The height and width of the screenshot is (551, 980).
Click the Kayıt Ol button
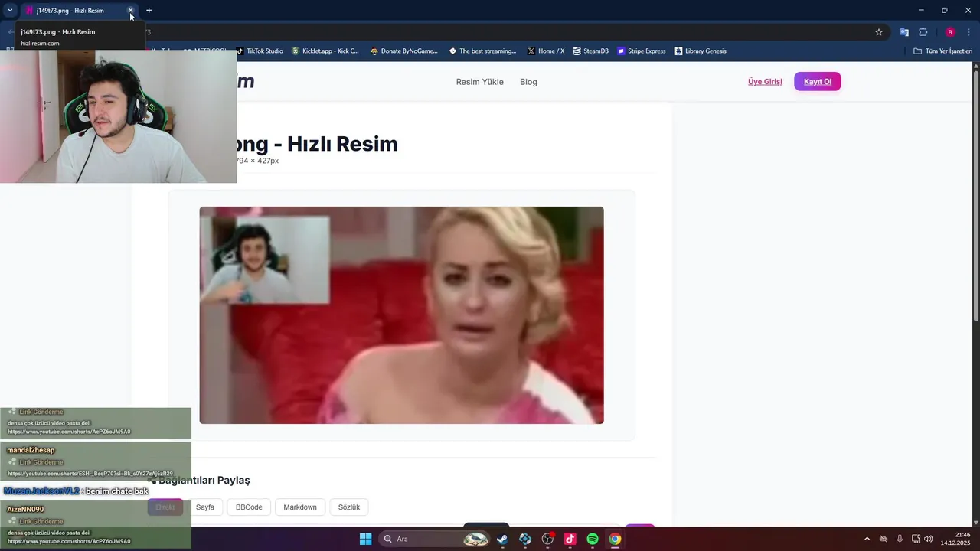[818, 82]
